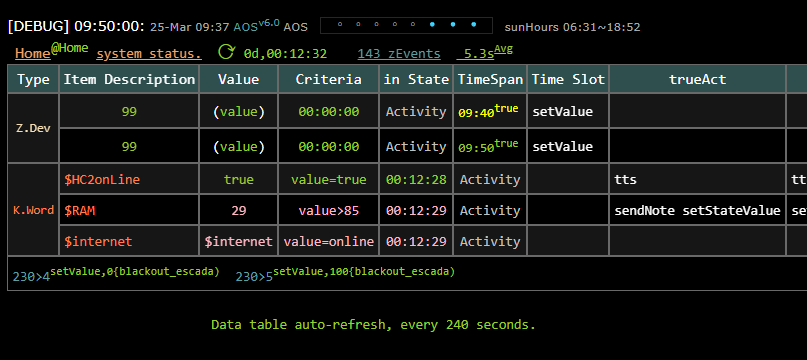
Task: Click the [DEBUG] 09:50:00 timestamp
Action: [76, 27]
